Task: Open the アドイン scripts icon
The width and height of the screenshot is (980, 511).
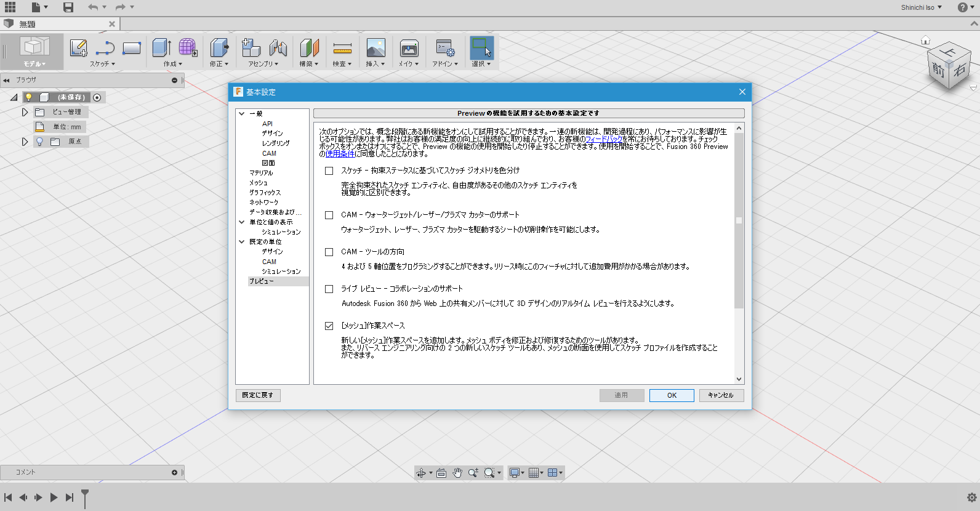Action: coord(445,47)
